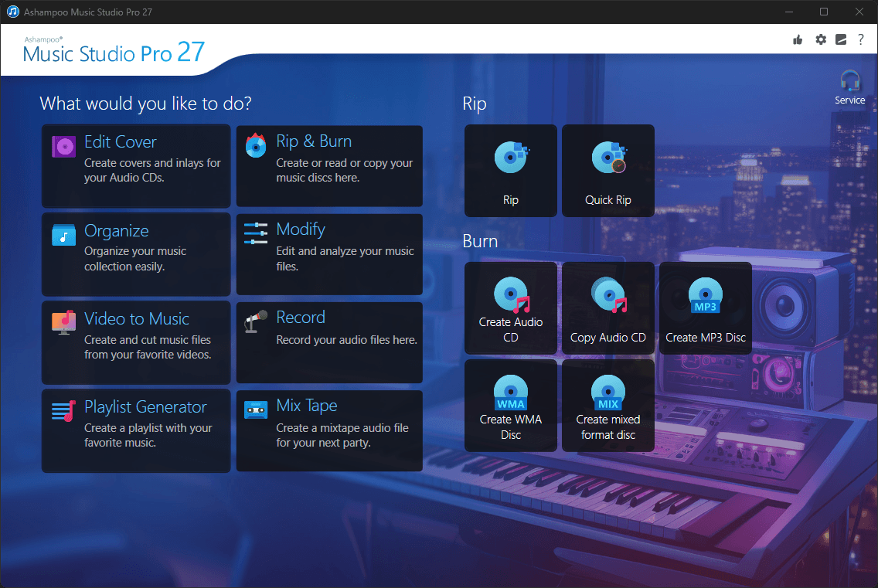Open help with the question mark icon
The width and height of the screenshot is (878, 588).
861,39
